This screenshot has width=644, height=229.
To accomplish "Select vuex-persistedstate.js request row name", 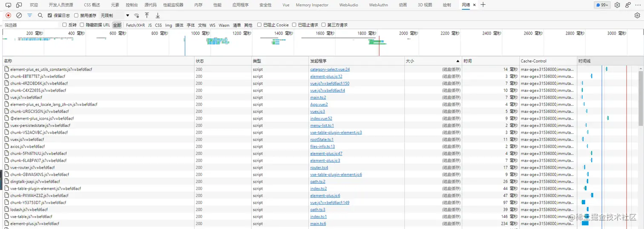I will point(40,126).
